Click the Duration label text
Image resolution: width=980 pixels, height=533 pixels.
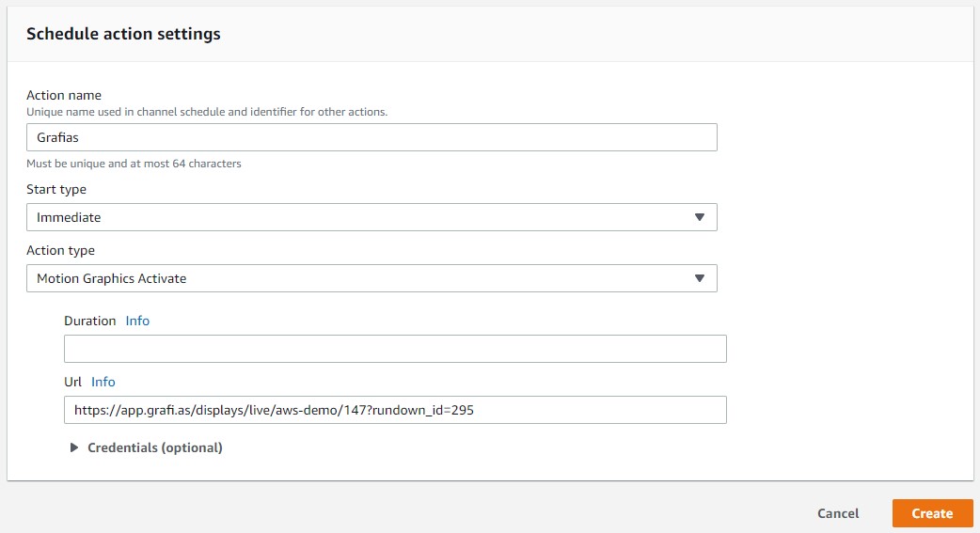[90, 321]
